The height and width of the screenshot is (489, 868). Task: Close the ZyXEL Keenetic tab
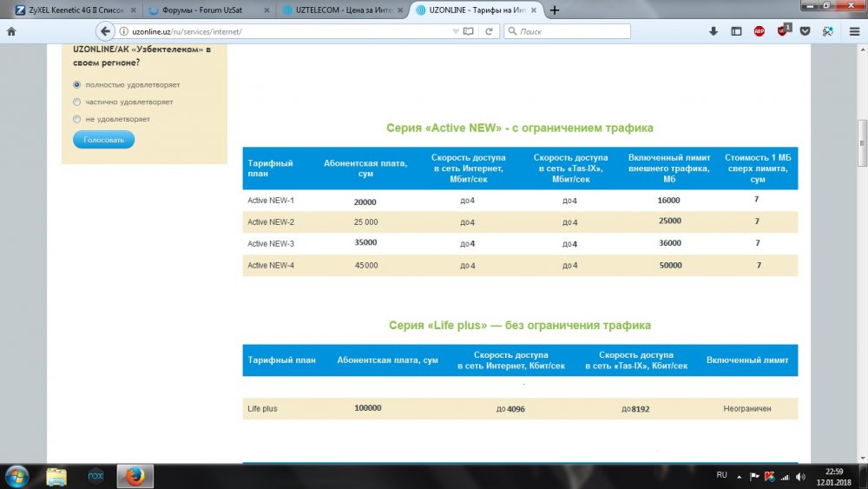click(133, 10)
